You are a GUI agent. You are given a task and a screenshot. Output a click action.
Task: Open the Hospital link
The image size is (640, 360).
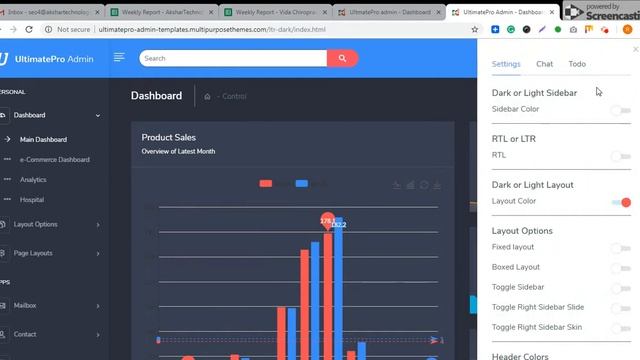pyautogui.click(x=32, y=200)
